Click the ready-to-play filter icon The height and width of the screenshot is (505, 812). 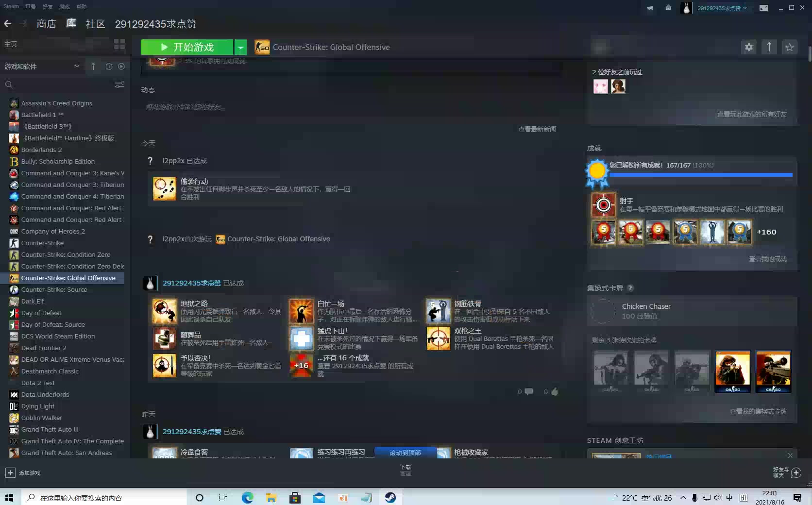click(121, 67)
